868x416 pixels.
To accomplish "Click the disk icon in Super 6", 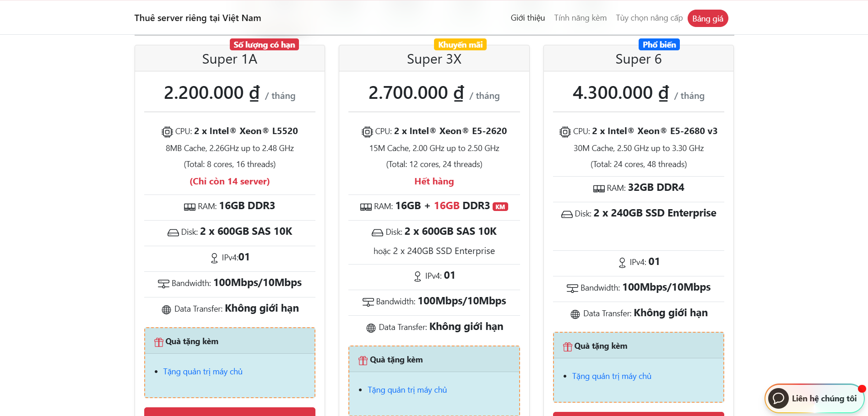I will (567, 214).
